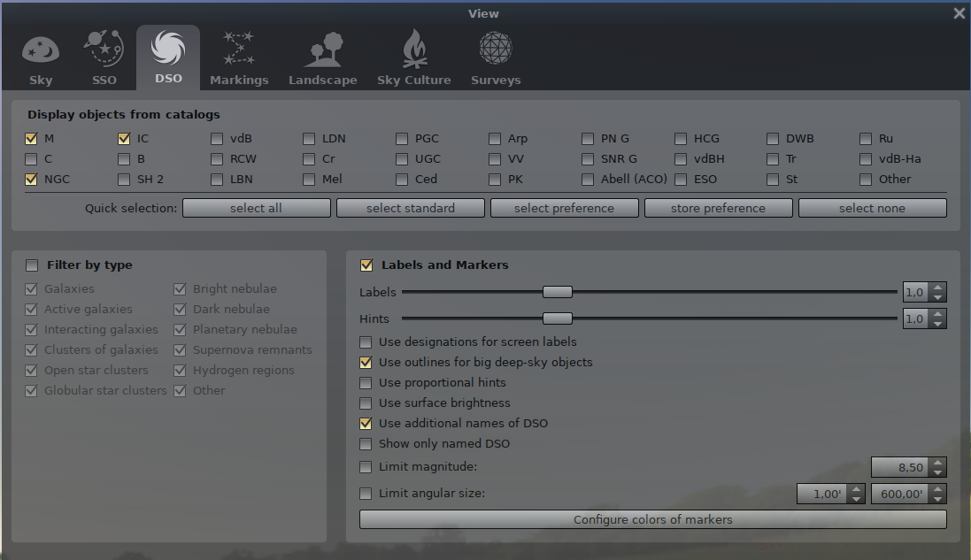Screen dimensions: 971x560
Task: Click the minimum angular size field
Action: [821, 495]
